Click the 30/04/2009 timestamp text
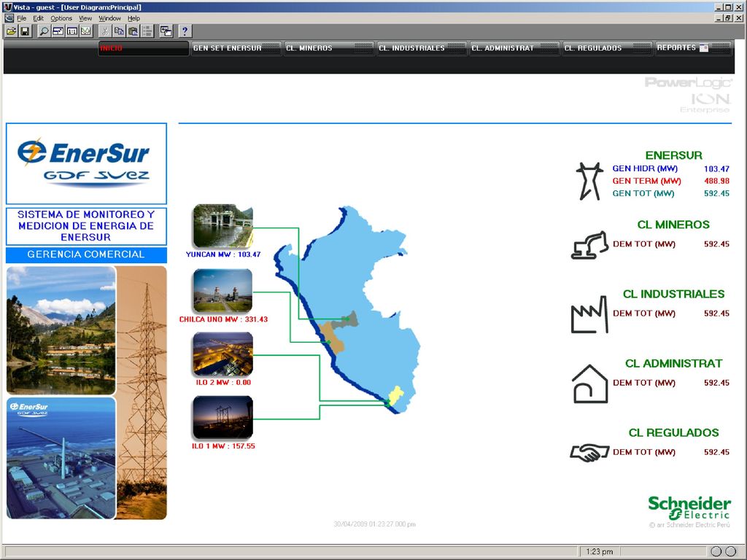747x560 pixels. click(374, 524)
